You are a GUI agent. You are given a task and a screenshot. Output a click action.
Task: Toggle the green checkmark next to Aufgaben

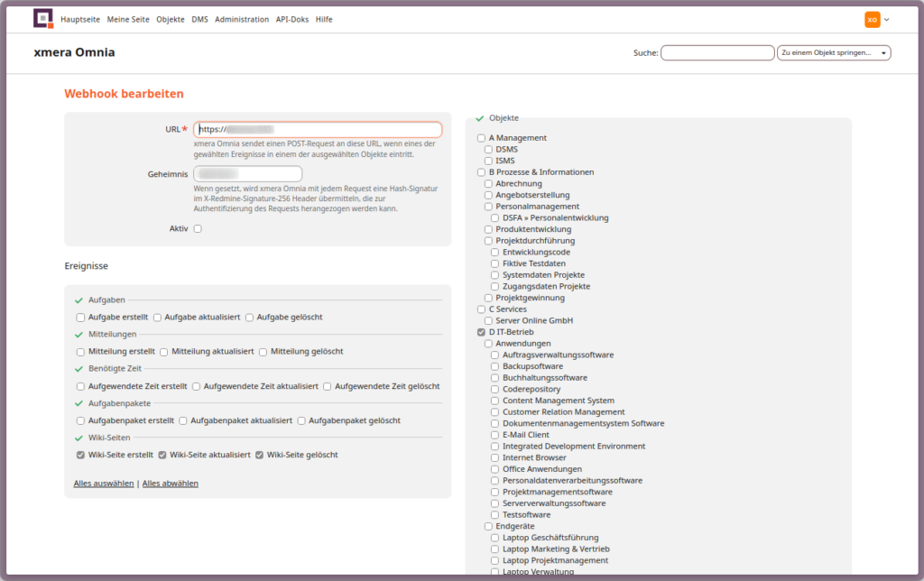point(79,300)
